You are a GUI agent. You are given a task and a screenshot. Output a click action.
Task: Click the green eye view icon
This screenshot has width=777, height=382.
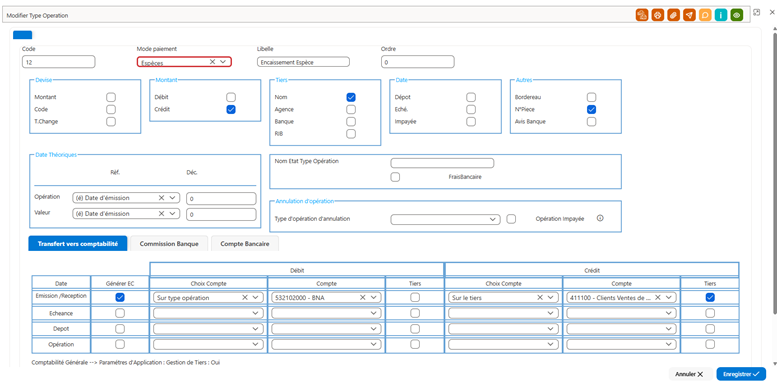[737, 15]
